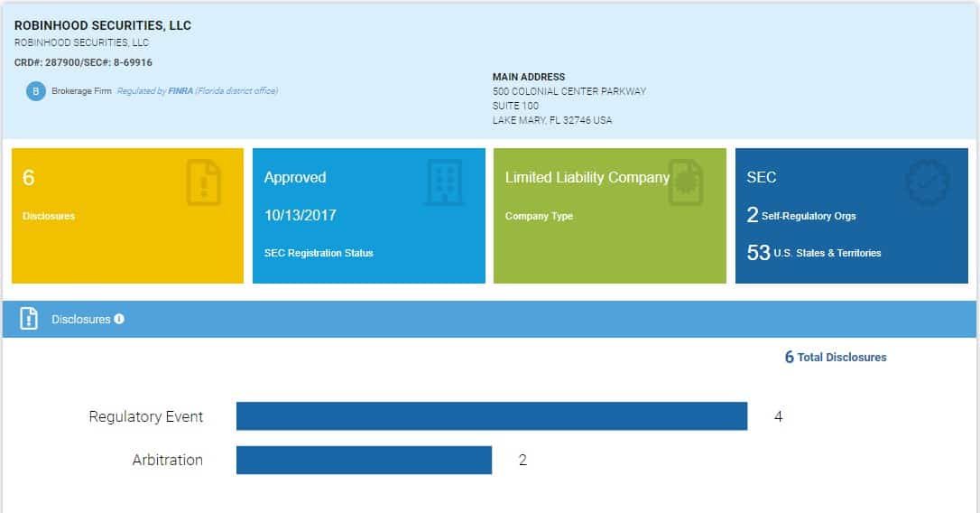
Task: Click the Brokerage Firm label
Action: [x=81, y=91]
